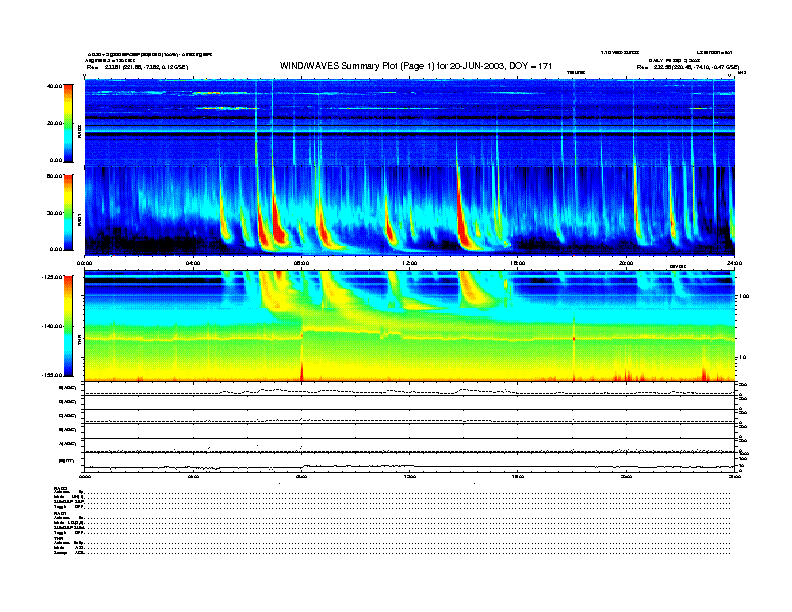Click the 20:00 time label under RAD1 panel
The height and width of the screenshot is (612, 792).
[x=626, y=263]
